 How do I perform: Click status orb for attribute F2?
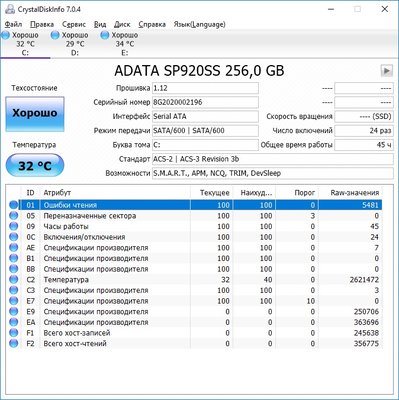(x=14, y=343)
